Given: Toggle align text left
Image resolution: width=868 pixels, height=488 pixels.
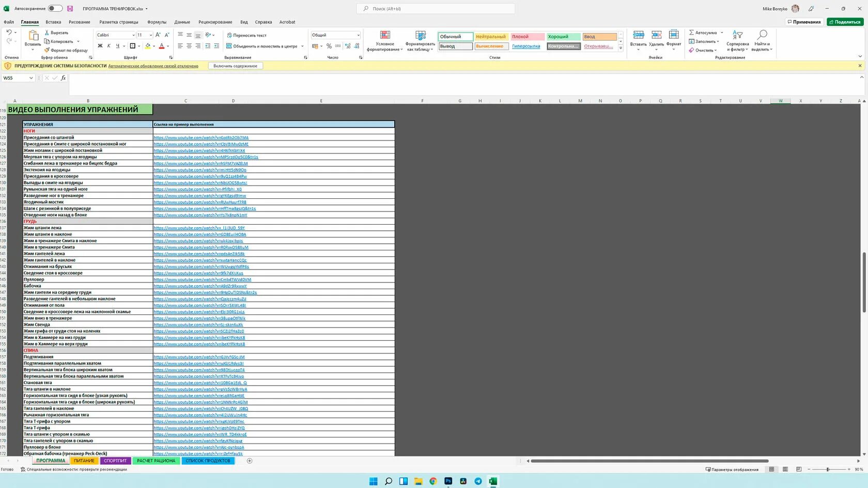Looking at the screenshot, I should point(180,46).
